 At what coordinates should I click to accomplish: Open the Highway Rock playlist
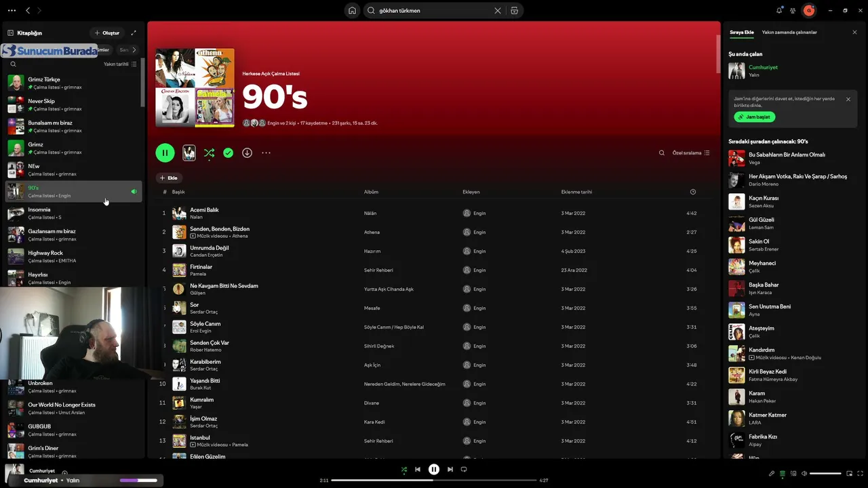point(73,256)
